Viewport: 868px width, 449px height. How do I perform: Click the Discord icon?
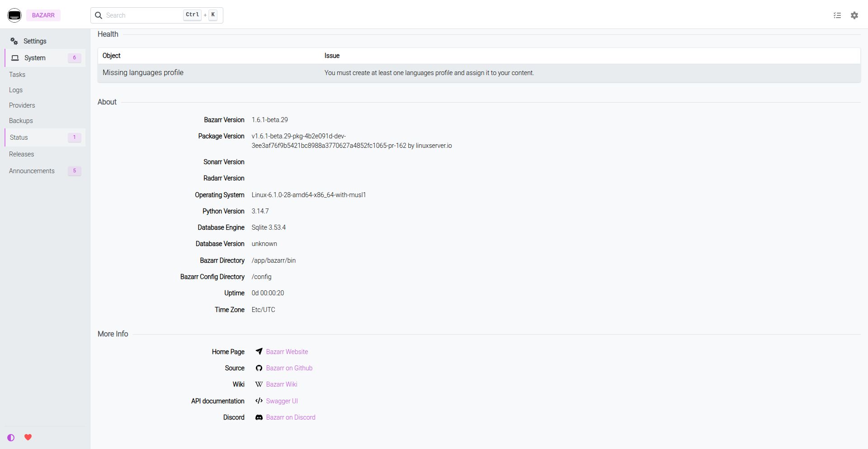click(259, 417)
